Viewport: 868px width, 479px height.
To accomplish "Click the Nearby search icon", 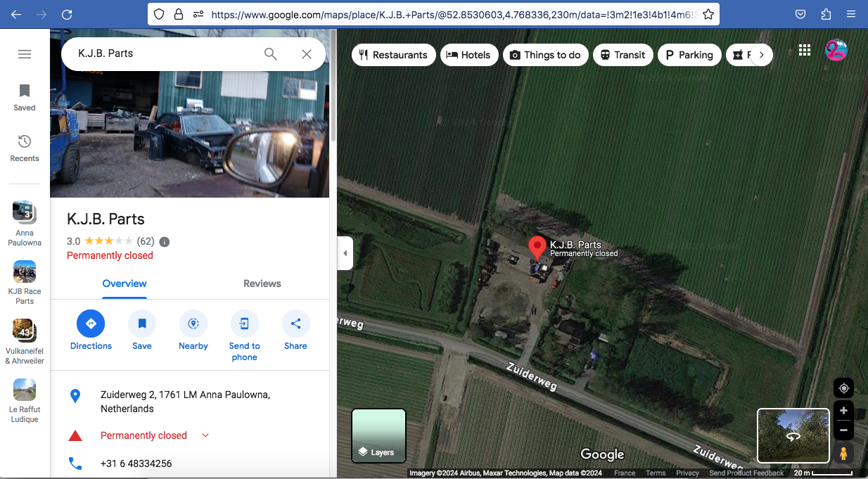I will [x=193, y=324].
